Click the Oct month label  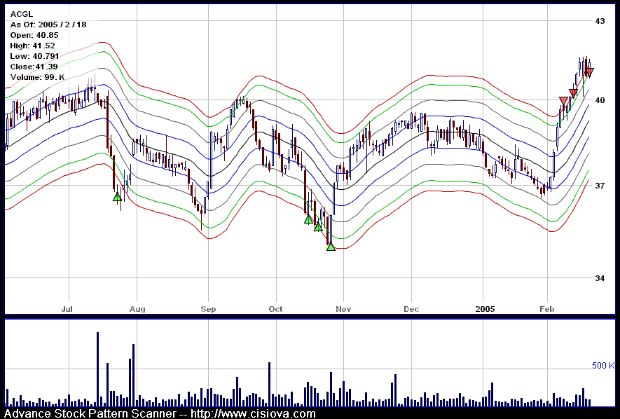[x=276, y=309]
